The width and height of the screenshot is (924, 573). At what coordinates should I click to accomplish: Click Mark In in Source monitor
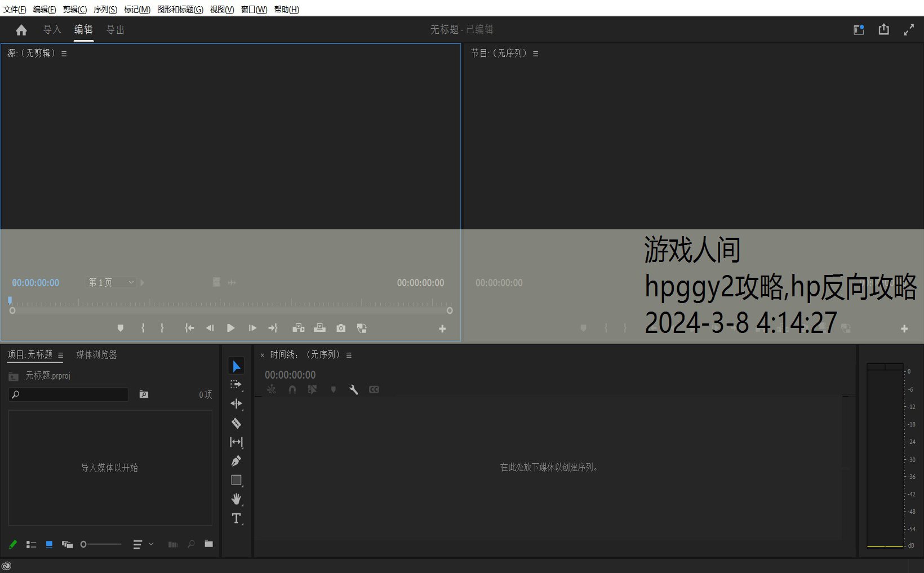[x=143, y=328]
